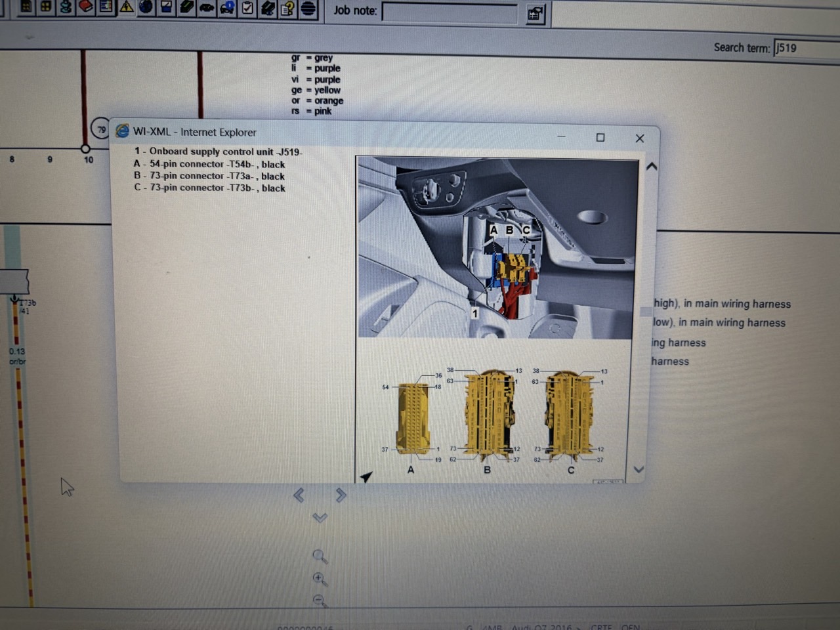The width and height of the screenshot is (840, 630).
Task: Click the car silhouette toolbar icon
Action: click(207, 7)
